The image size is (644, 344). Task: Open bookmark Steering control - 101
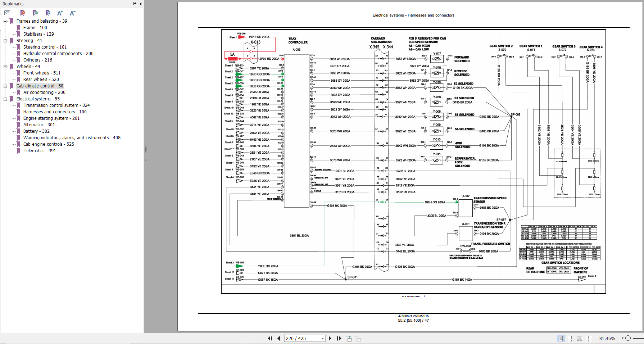point(45,47)
